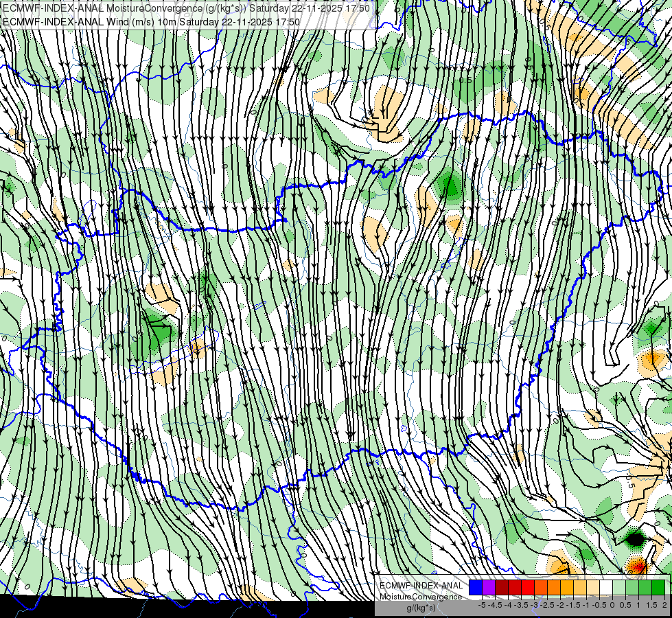The width and height of the screenshot is (672, 618).
Task: Click the lightest green legend swatch
Action: pos(619,588)
